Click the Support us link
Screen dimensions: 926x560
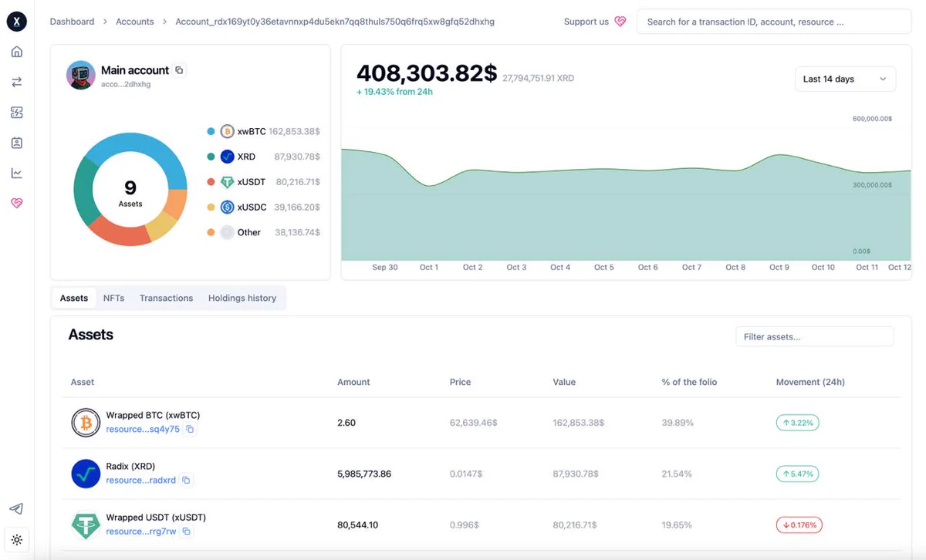[586, 22]
